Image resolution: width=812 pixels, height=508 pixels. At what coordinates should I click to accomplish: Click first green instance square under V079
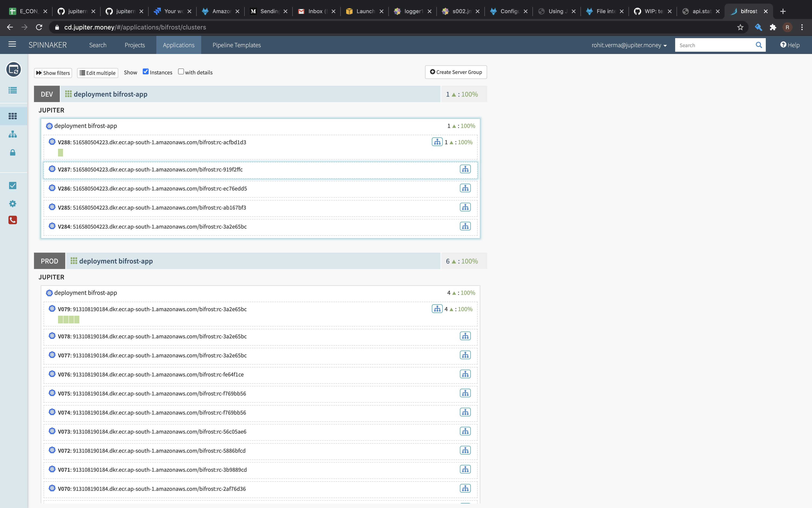60,320
